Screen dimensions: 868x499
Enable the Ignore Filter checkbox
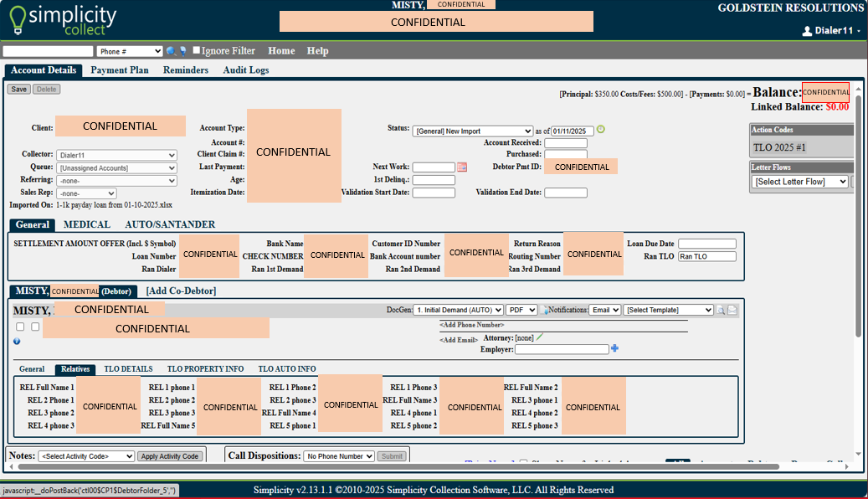(x=197, y=51)
